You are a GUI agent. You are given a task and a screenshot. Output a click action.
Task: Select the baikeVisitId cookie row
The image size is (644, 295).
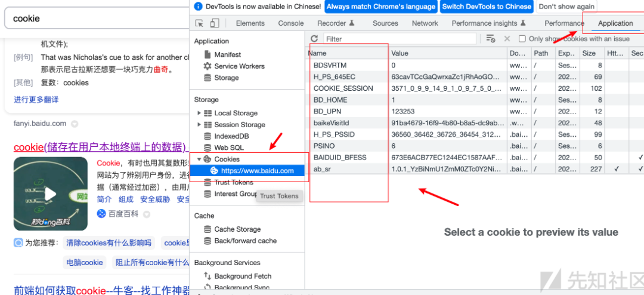(475, 122)
